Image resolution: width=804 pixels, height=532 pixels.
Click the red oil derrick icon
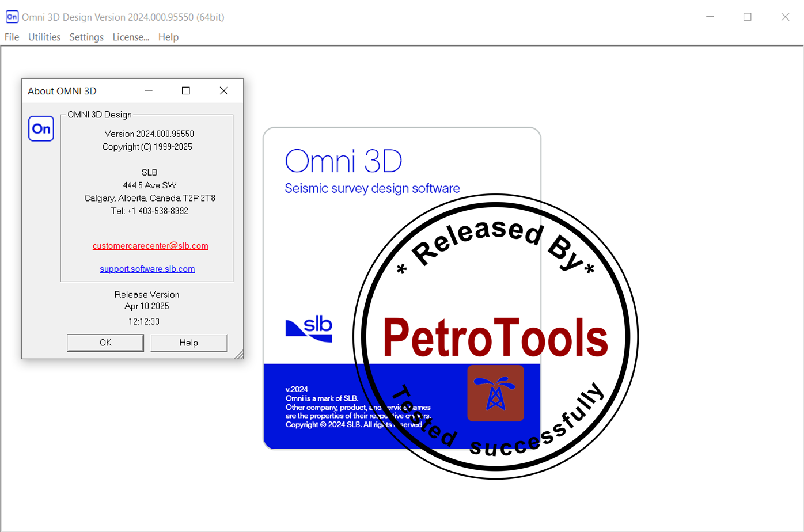point(495,393)
